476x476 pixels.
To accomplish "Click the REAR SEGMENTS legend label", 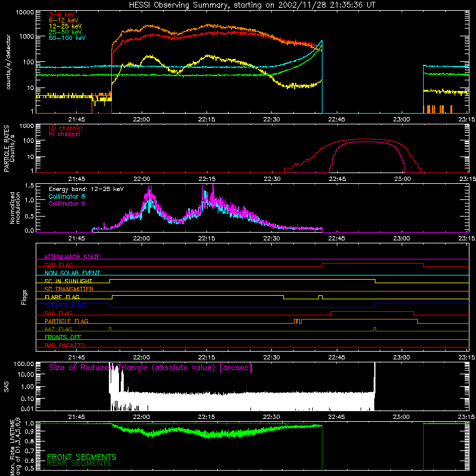I will pyautogui.click(x=79, y=464).
